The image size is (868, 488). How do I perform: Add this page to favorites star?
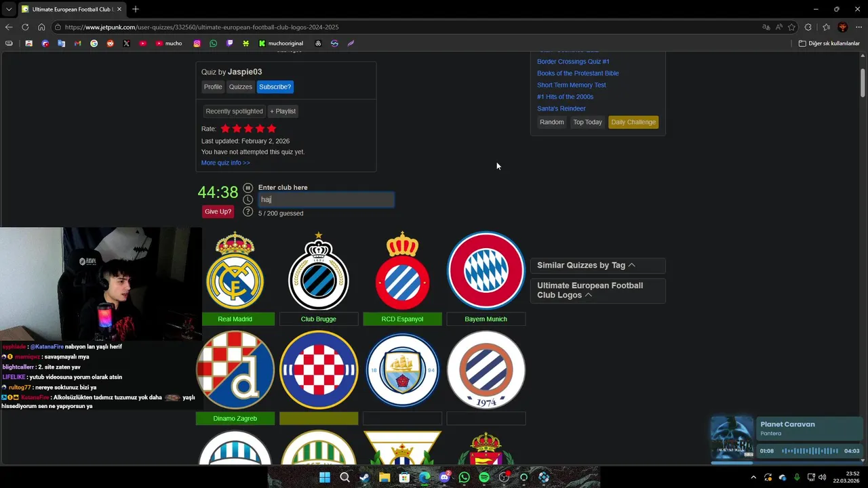coord(791,27)
